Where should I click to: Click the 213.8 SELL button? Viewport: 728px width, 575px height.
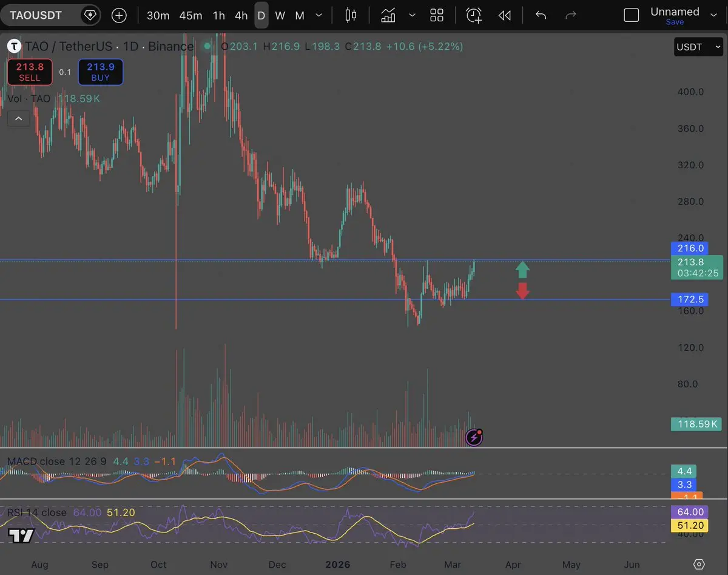click(x=30, y=72)
